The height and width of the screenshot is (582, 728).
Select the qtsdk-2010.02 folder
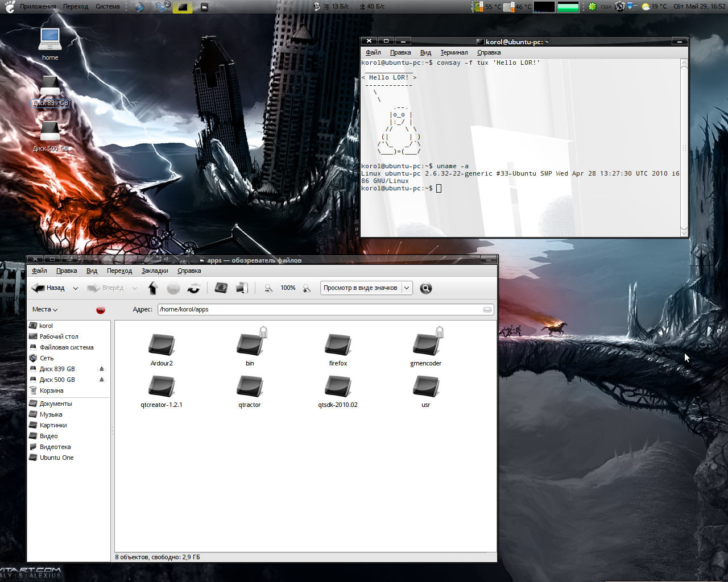(x=338, y=386)
